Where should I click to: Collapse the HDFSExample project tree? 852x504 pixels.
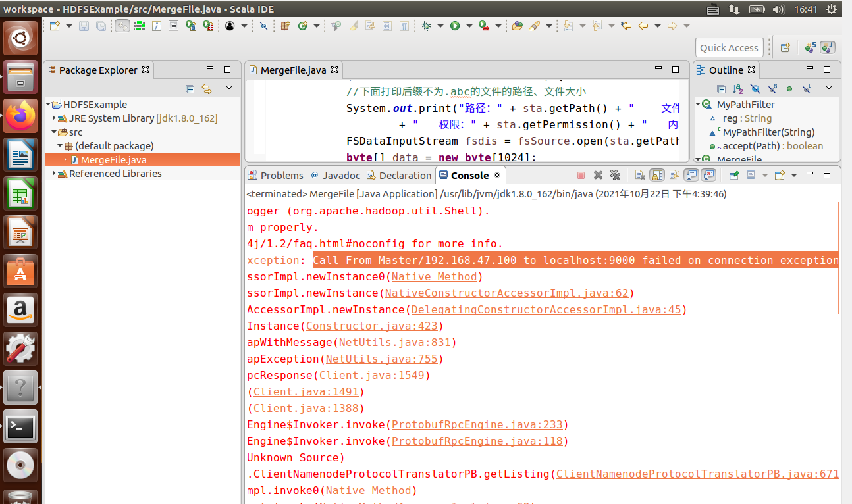pyautogui.click(x=48, y=105)
